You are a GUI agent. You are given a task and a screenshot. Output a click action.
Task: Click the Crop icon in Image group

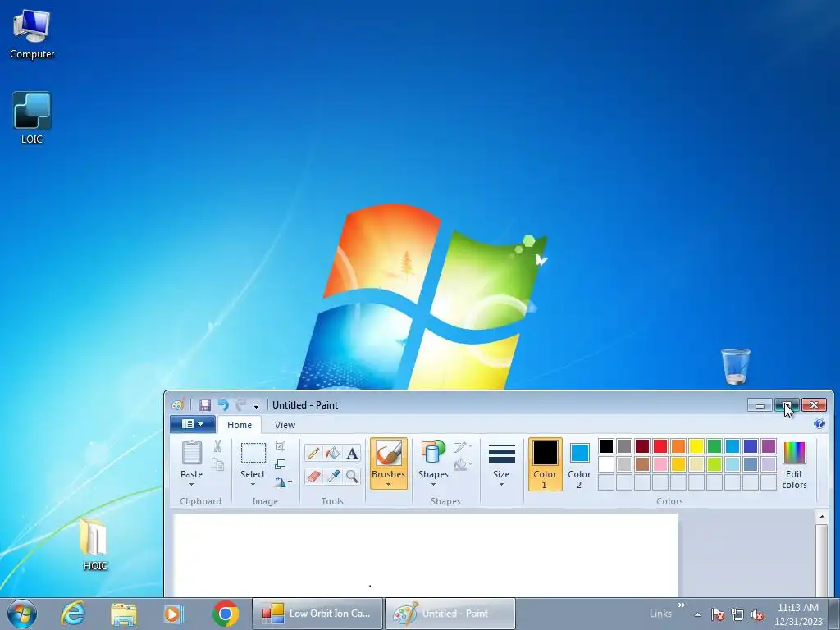pyautogui.click(x=281, y=446)
